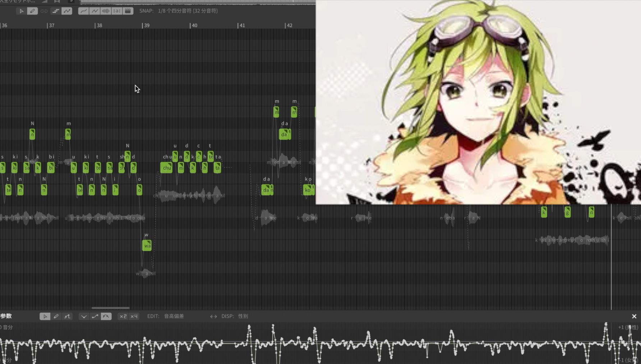Jump to measure 39 on the ruler
641x364 pixels.
147,25
